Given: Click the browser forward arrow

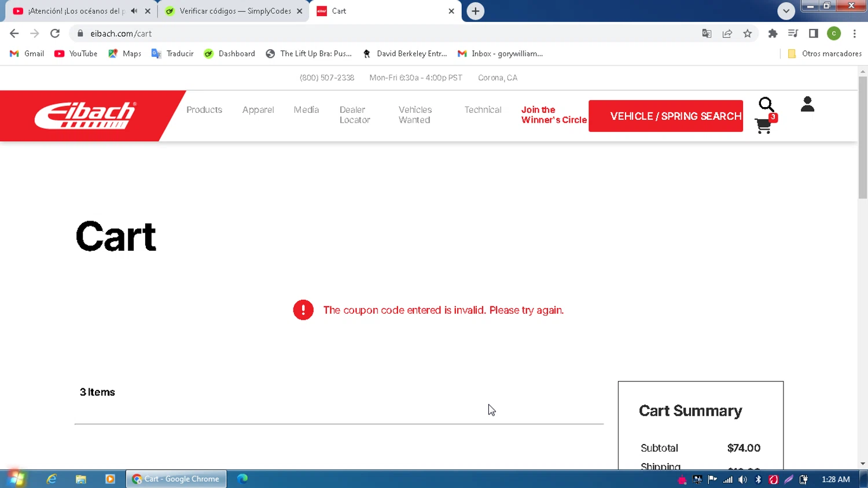Looking at the screenshot, I should 35,34.
